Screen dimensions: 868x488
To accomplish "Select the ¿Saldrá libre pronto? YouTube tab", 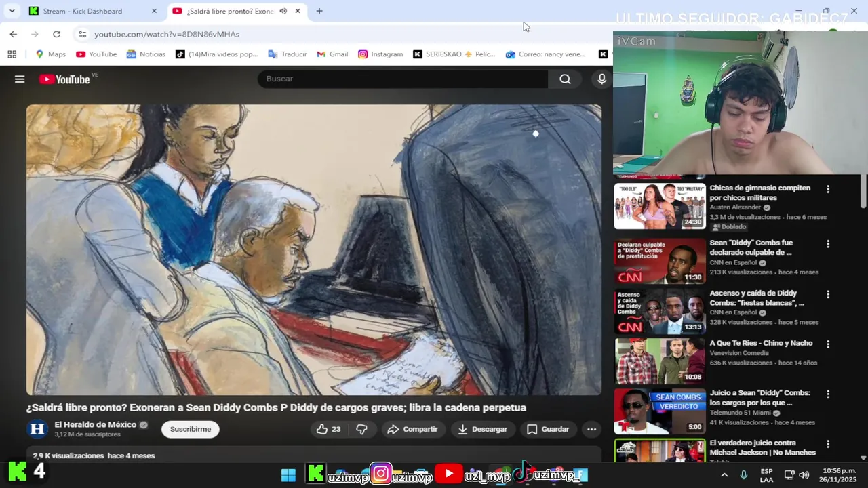I will pos(237,11).
